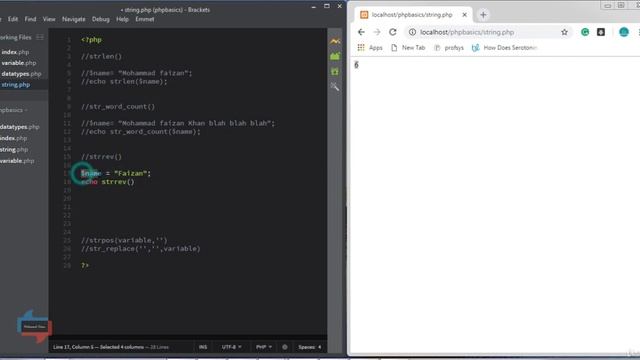Click the closing ?> tag on line 28
The image size is (640, 360).
(x=85, y=265)
